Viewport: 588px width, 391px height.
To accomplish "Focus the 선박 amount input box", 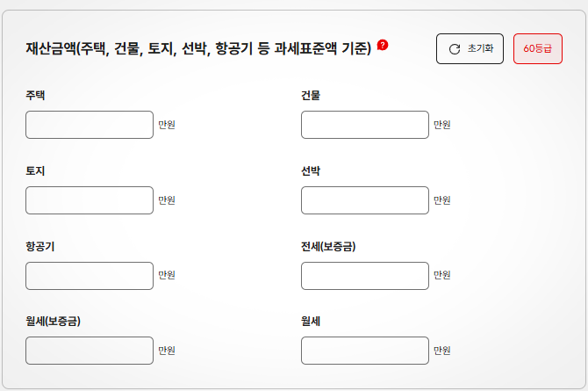I will [x=364, y=200].
